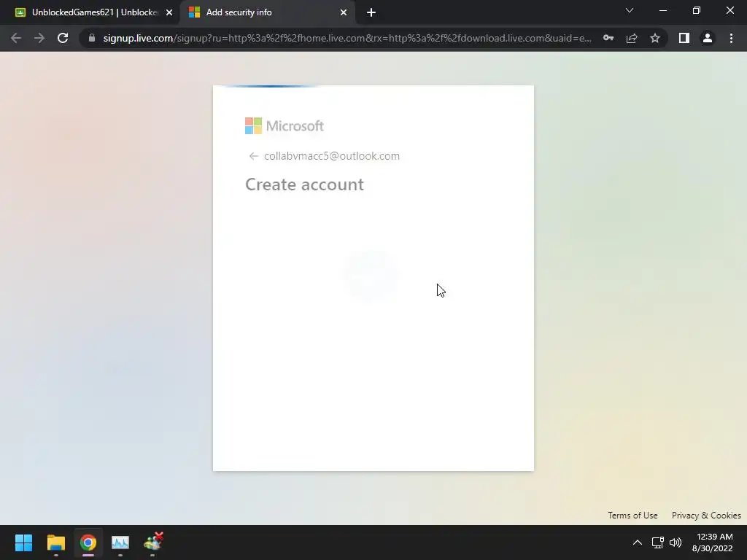Go back using arrow beside email
This screenshot has width=747, height=560.
click(x=253, y=156)
